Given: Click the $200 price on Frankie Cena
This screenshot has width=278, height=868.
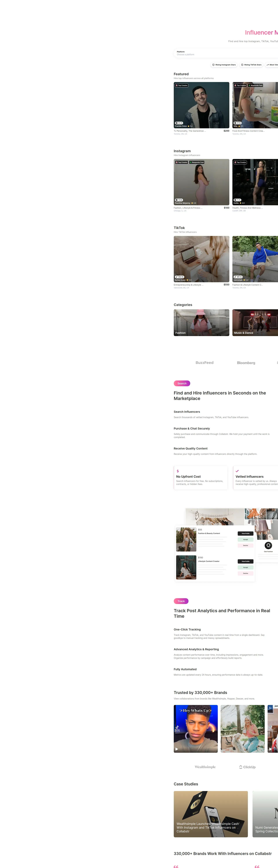Looking at the screenshot, I should tap(226, 131).
